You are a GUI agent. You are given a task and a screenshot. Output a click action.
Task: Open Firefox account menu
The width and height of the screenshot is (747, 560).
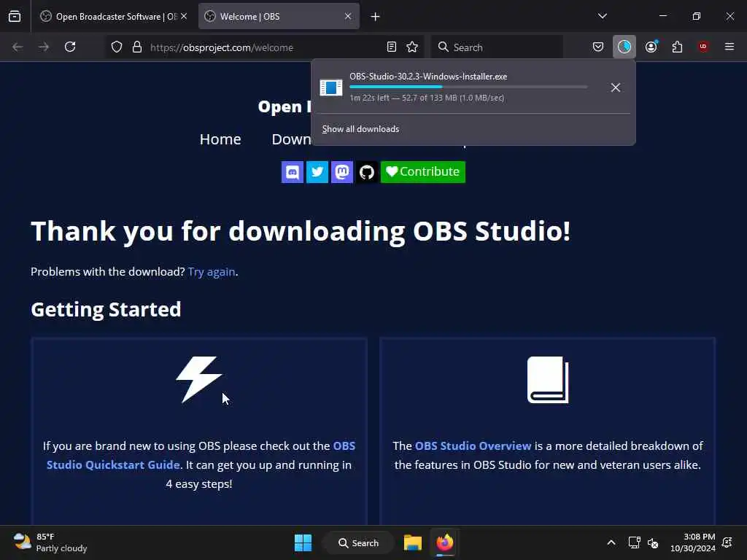[x=651, y=47]
